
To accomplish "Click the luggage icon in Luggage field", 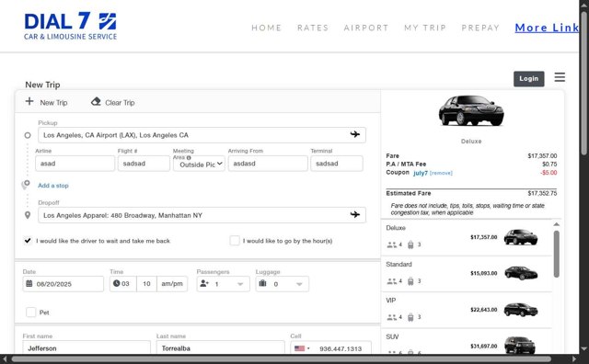I will point(262,283).
